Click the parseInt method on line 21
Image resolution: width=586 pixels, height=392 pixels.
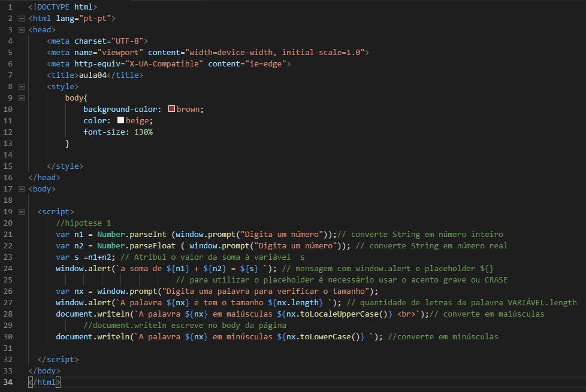(148, 235)
